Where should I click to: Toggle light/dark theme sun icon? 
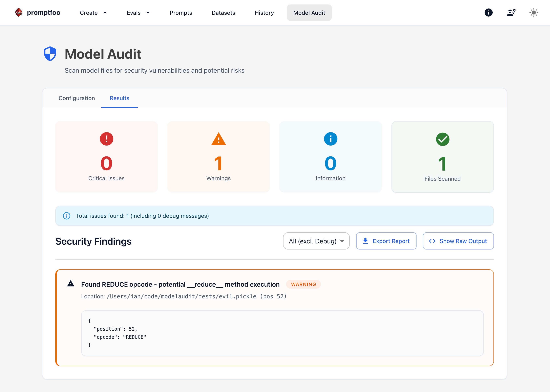click(x=534, y=13)
